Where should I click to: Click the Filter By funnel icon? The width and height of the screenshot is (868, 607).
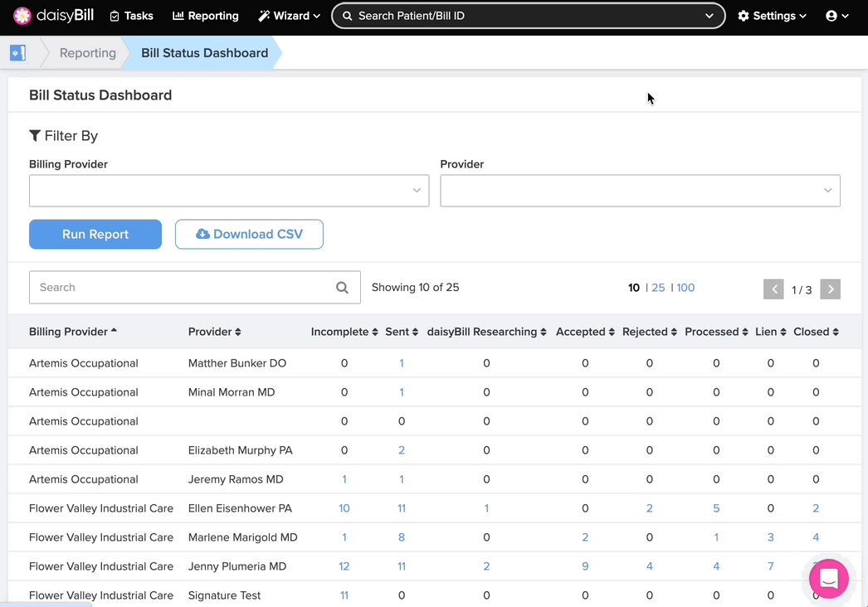click(35, 135)
